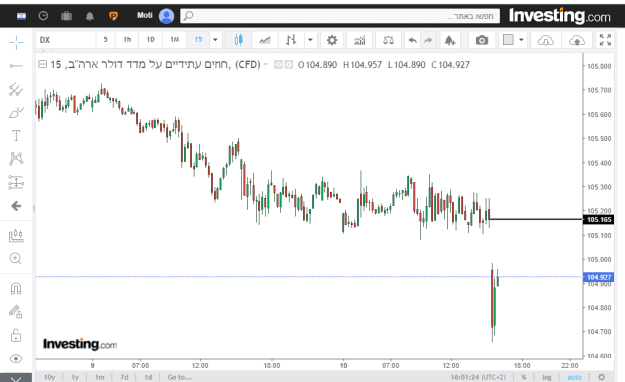The height and width of the screenshot is (382, 625).
Task: Expand the bottom left toolbar chevron
Action: [16, 378]
